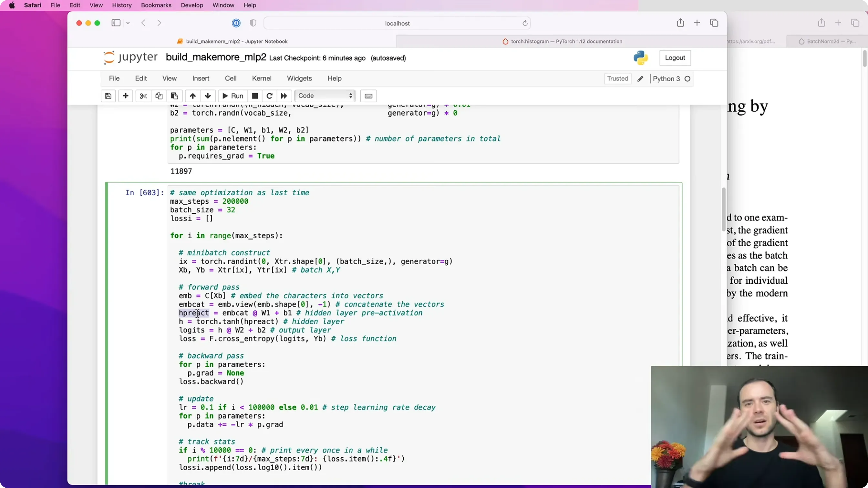The height and width of the screenshot is (488, 868).
Task: Click the notebook page vertical scrollbar
Action: 723,209
